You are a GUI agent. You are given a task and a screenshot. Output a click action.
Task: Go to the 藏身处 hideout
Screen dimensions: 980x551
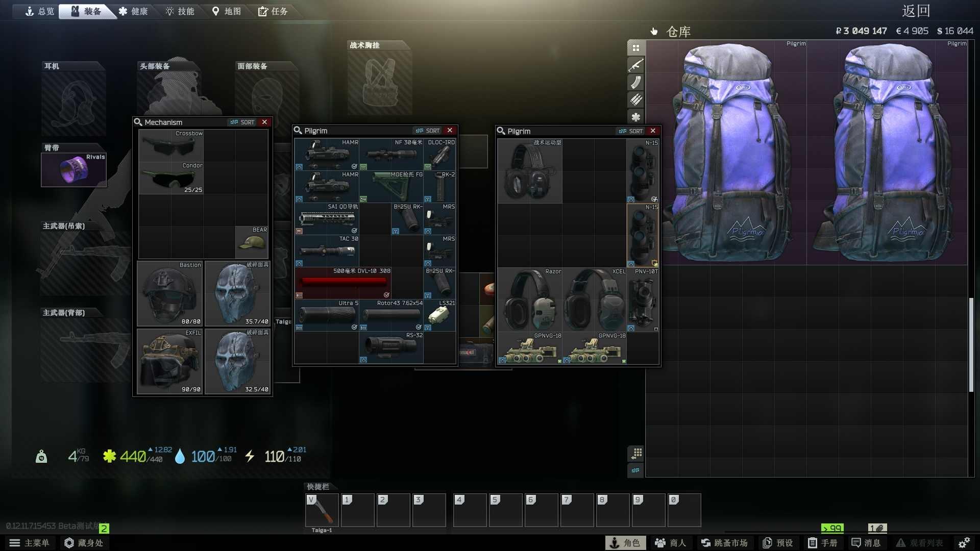(x=84, y=543)
